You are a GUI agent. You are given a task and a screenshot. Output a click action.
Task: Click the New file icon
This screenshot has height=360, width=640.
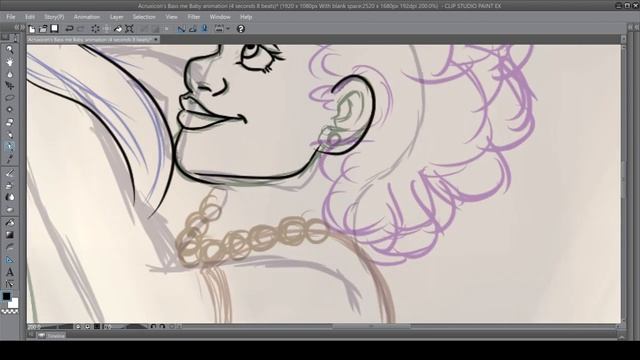pos(32,29)
